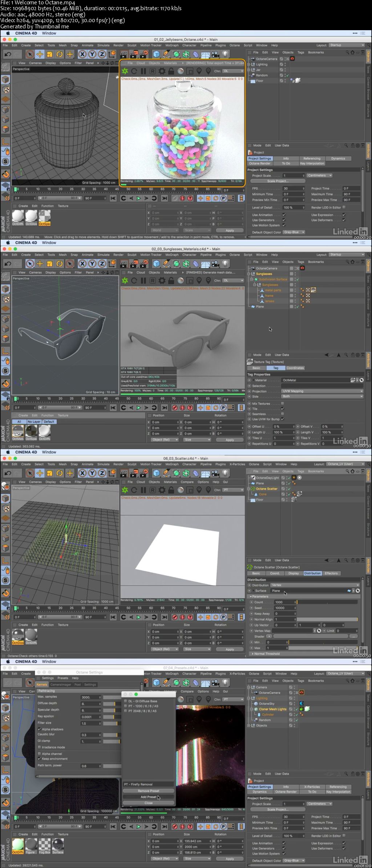This screenshot has width=372, height=868.
Task: Select the Move tool in Jellybeans window toolbar
Action: click(x=40, y=54)
